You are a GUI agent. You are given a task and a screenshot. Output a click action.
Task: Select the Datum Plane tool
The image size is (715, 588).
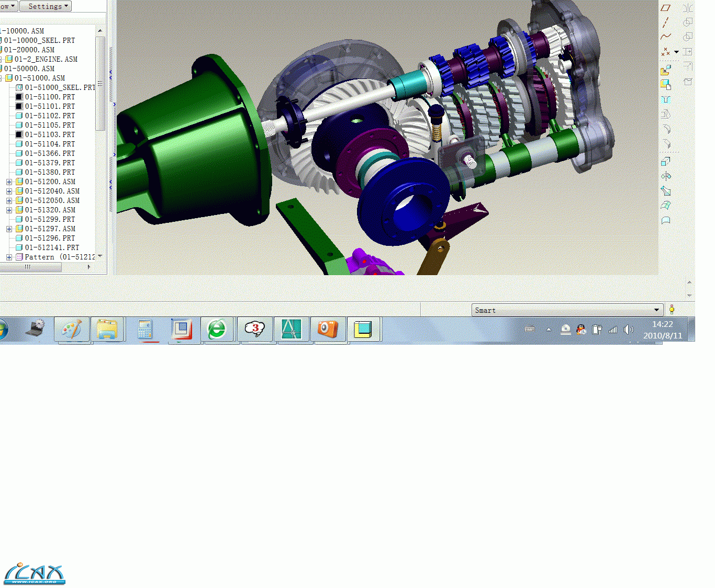click(x=666, y=8)
